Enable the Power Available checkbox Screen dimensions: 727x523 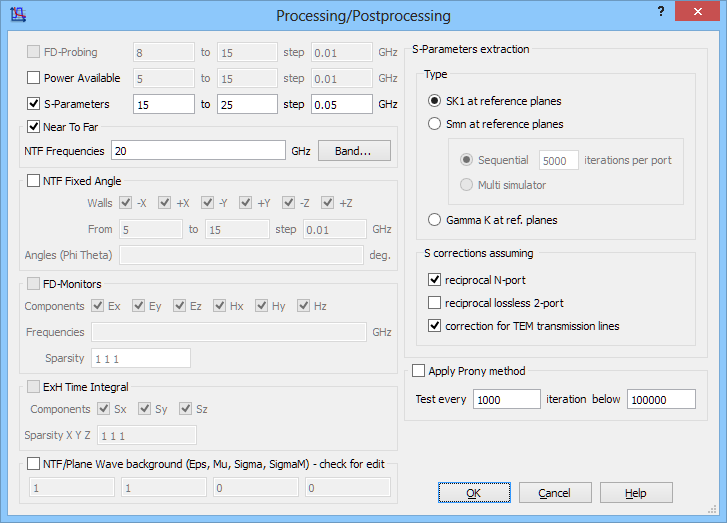pos(33,77)
